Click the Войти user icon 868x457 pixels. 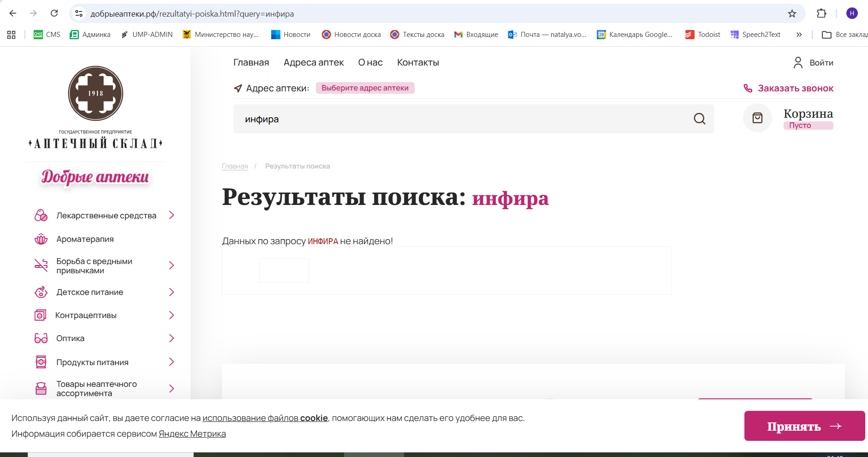click(x=798, y=63)
